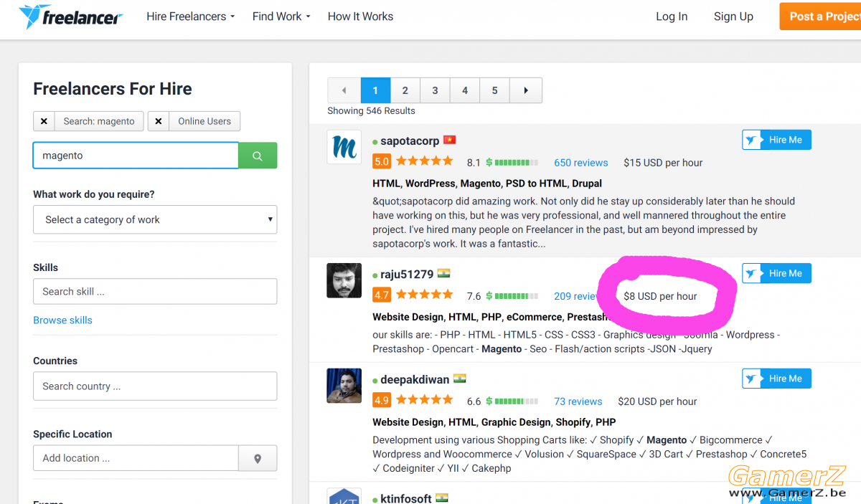Go to next results page arrow
Viewport: 861px width, 504px height.
(x=526, y=90)
